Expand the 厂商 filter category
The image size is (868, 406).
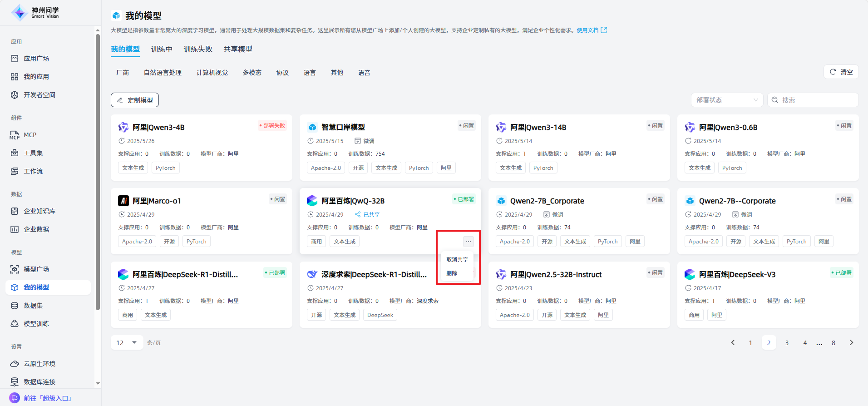(x=123, y=73)
